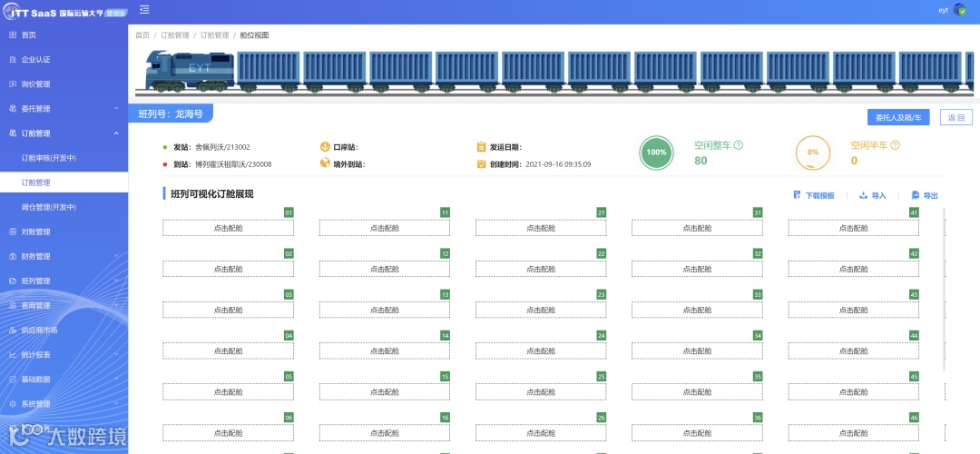Click the 返回 button
980x454 pixels.
click(x=956, y=117)
